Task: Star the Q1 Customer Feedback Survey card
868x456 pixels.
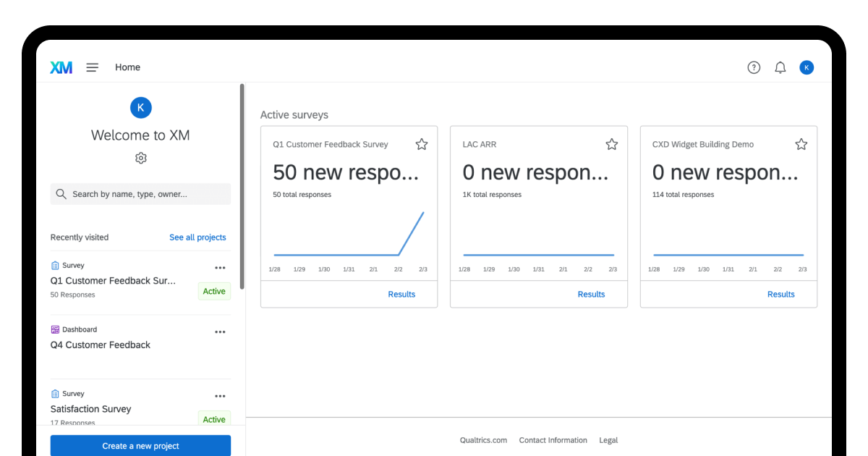Action: coord(422,144)
